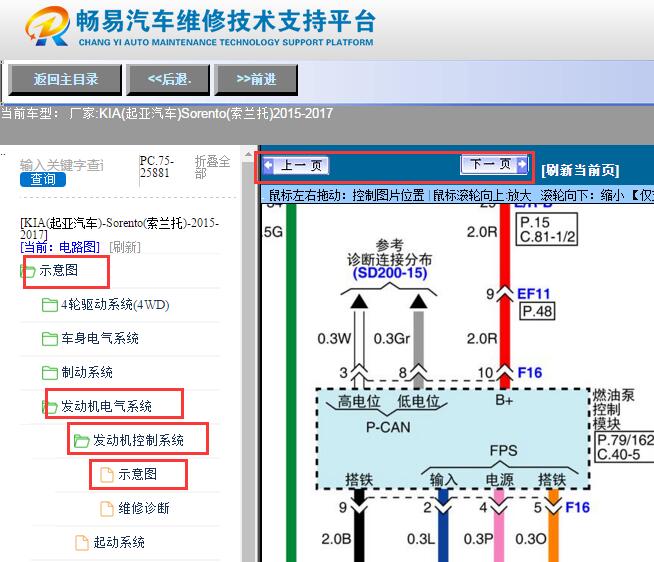This screenshot has width=654, height=562.
Task: Click the 发动机电气系统 open-folder icon
Action: (50, 406)
